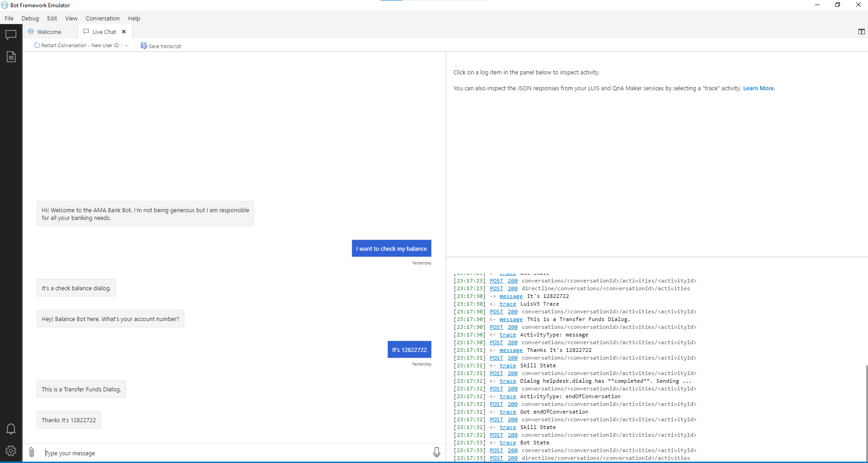Click Restart Conversation - New User ID button
Screen dimensions: 868x463
77,45
